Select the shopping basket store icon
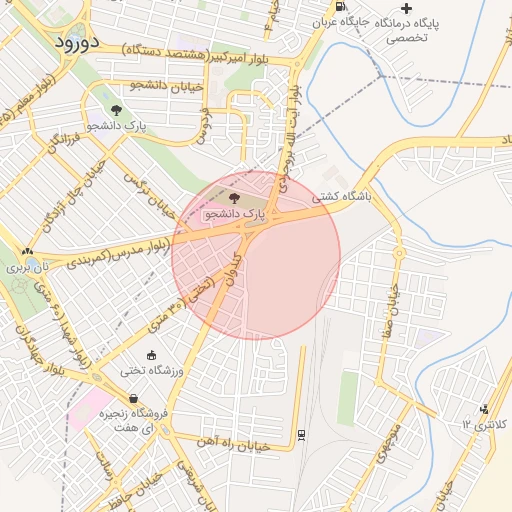 (133, 398)
